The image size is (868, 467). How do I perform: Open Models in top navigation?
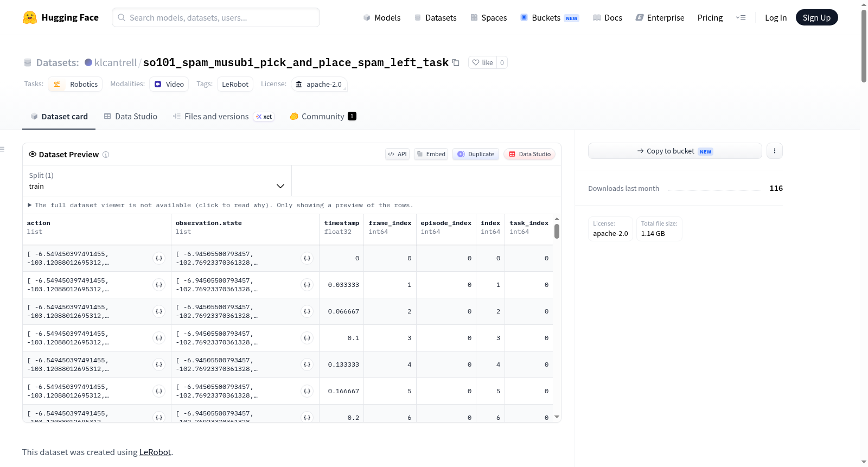click(x=382, y=18)
